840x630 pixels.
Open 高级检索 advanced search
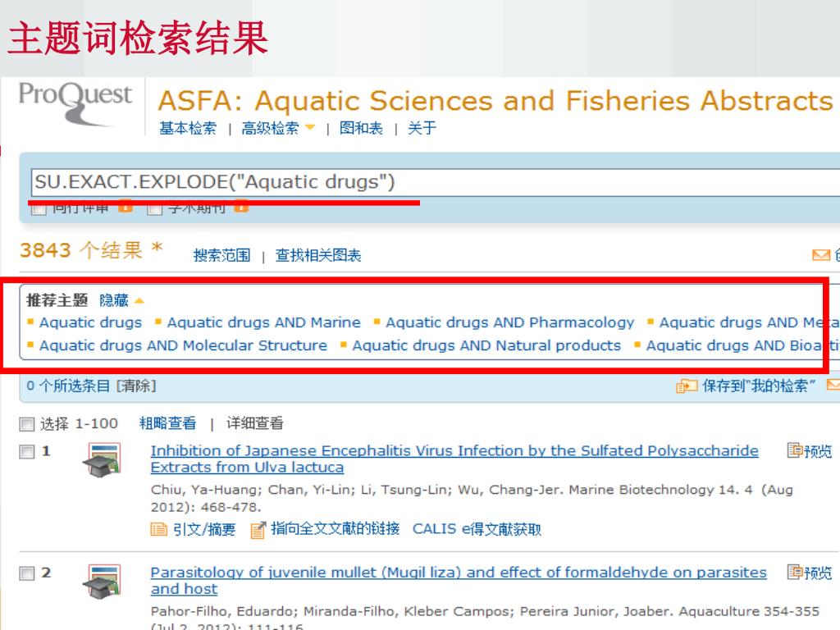click(270, 129)
